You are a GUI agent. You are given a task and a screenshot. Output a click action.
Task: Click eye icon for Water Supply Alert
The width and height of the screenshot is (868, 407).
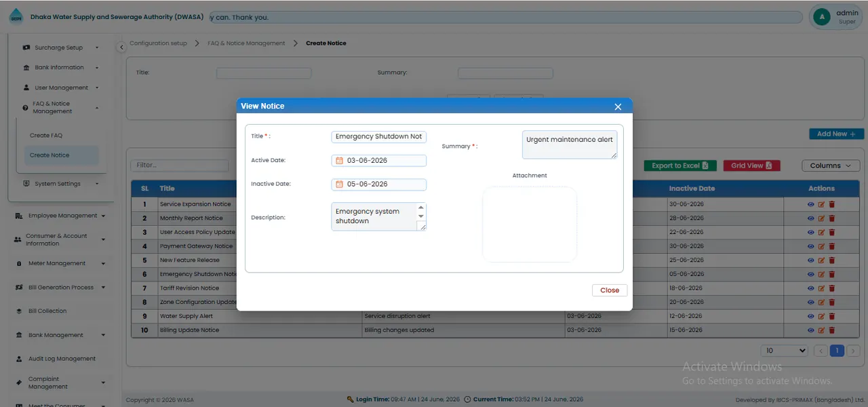(811, 316)
